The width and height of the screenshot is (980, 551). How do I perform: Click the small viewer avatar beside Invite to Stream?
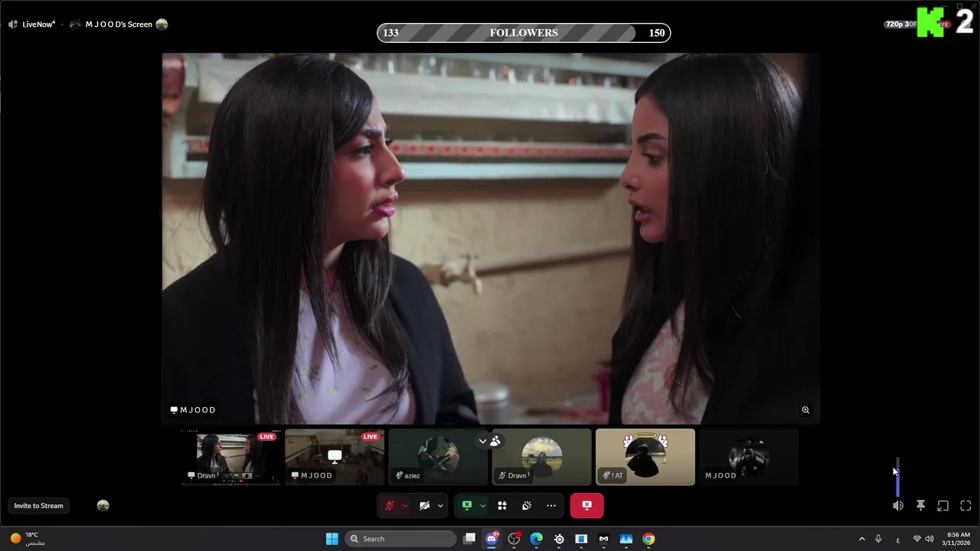(x=103, y=506)
